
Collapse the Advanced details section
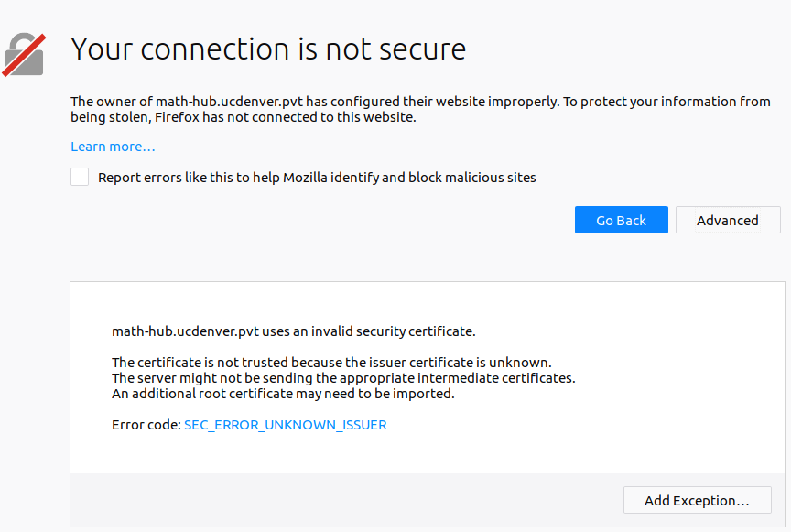pos(727,221)
